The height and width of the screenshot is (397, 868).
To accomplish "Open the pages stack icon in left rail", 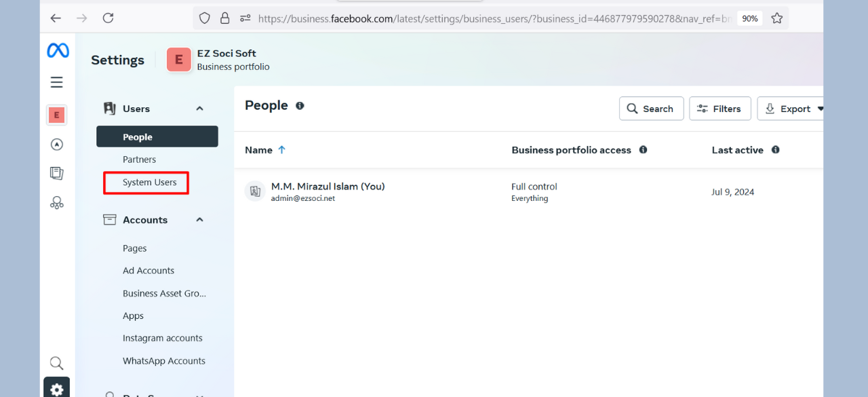I will tap(57, 173).
